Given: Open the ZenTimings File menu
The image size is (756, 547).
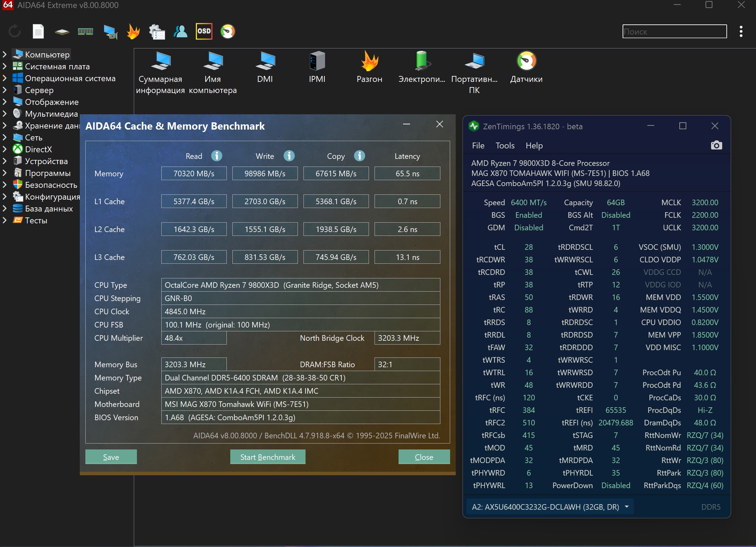Looking at the screenshot, I should click(x=478, y=146).
